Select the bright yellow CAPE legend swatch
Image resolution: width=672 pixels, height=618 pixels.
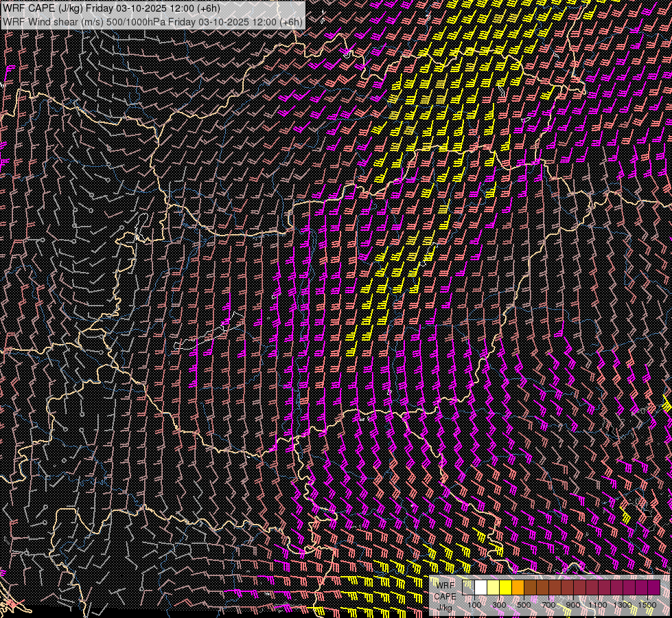coord(506,588)
